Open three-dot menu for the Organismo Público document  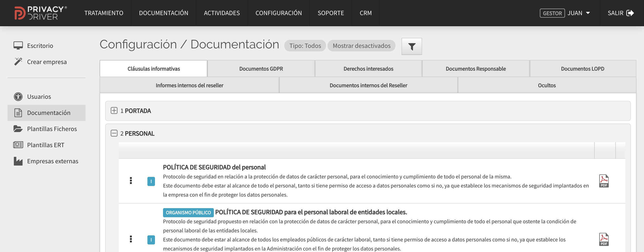point(131,239)
